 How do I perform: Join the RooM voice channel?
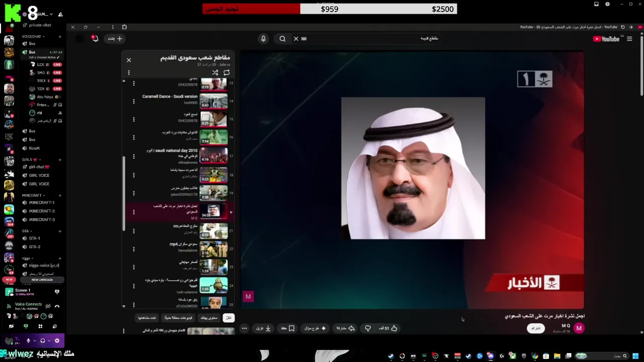[x=42, y=148]
